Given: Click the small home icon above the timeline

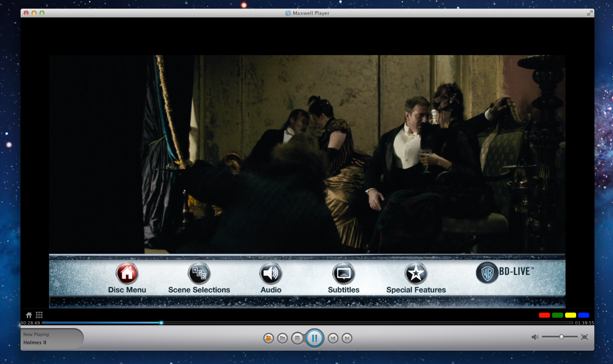Looking at the screenshot, I should [x=29, y=315].
